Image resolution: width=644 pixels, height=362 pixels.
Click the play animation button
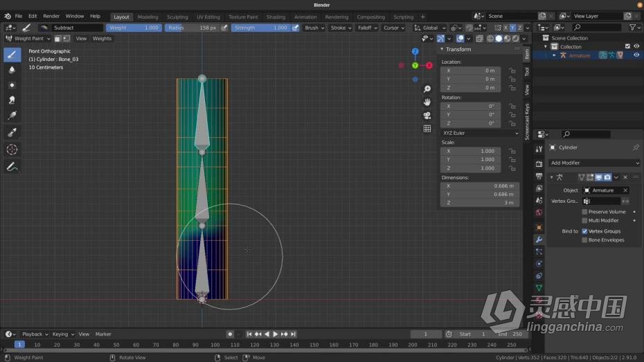[275, 334]
